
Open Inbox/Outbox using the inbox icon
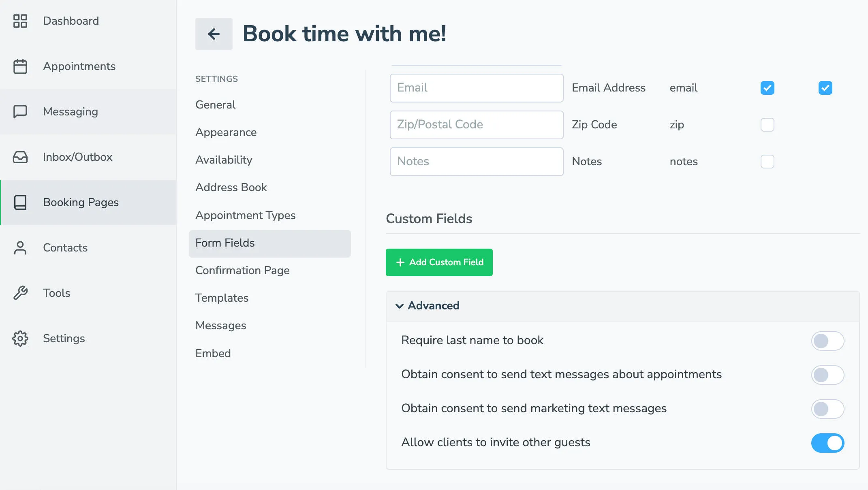(x=21, y=157)
